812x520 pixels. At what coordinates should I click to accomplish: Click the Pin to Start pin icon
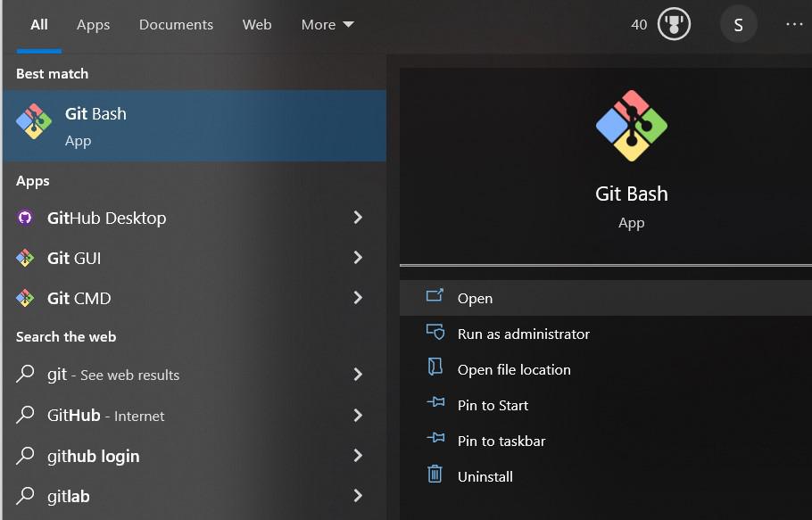click(435, 402)
